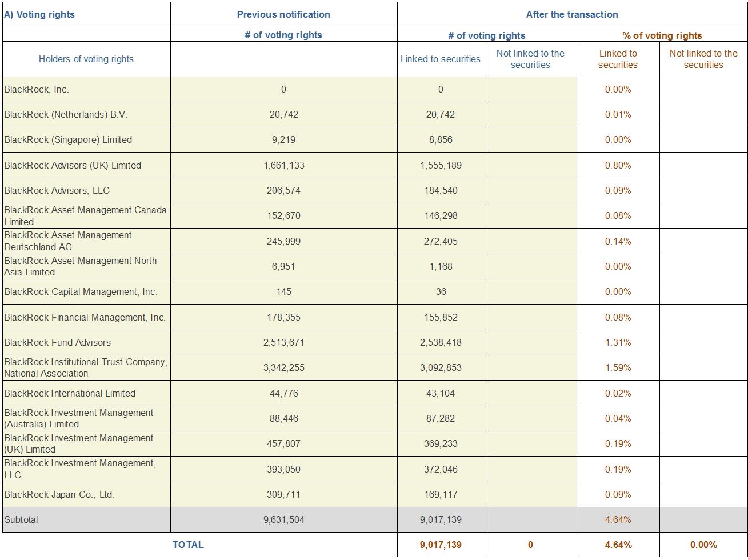The image size is (748, 560).
Task: Select 'BlackRock Investment Management (UK) Limited'
Action: (79, 443)
